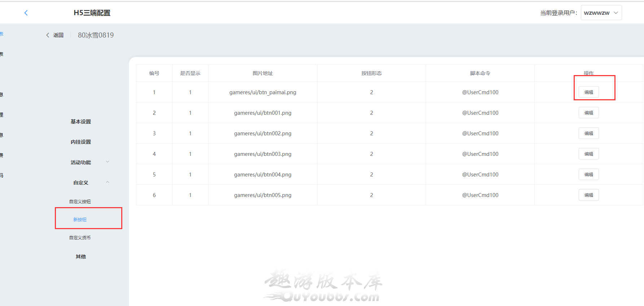Viewport: 644px width, 306px height.
Task: Click 编辑 button for btn002.png row
Action: (588, 134)
